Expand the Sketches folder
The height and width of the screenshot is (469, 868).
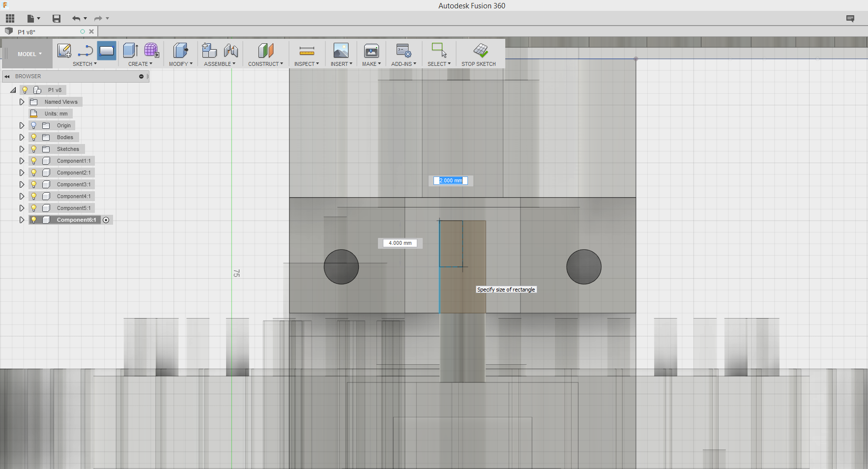coord(22,149)
